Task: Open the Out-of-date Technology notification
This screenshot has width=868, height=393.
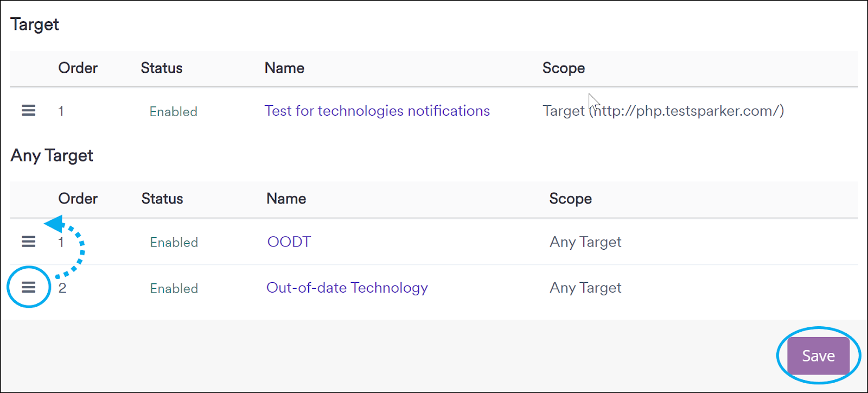Action: point(347,288)
